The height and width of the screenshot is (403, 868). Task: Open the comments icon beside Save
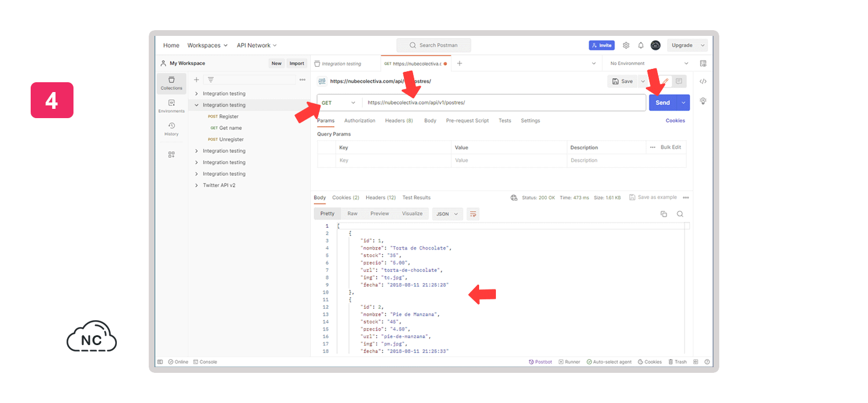click(x=679, y=82)
